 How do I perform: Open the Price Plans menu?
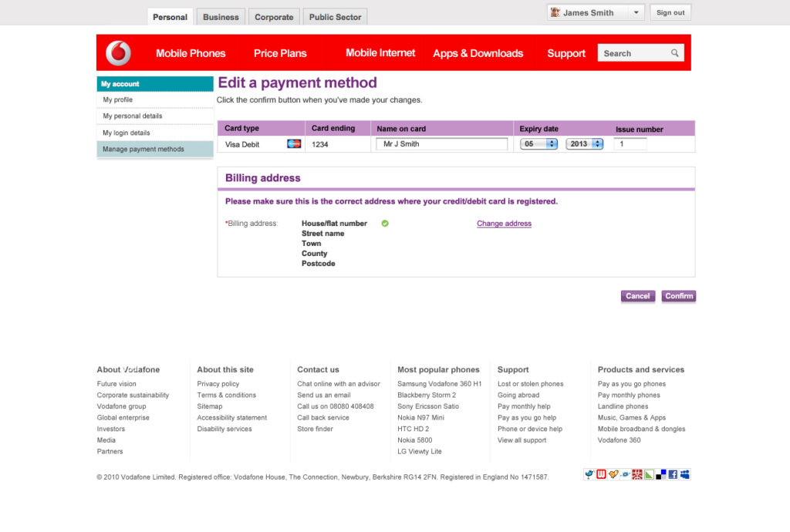click(280, 53)
